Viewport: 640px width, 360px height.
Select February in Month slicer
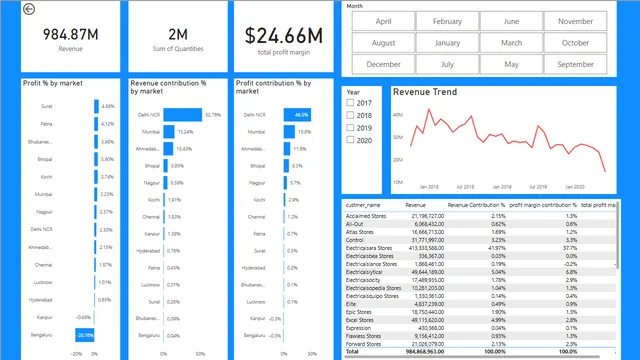(x=447, y=21)
